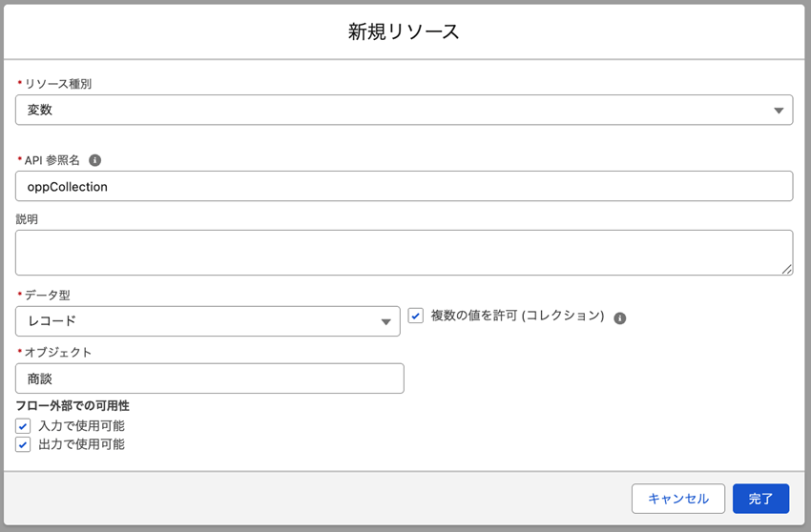Viewport: 811px width, 532px height.
Task: Toggle the 入力で使用可能 checkbox
Action: 23,426
